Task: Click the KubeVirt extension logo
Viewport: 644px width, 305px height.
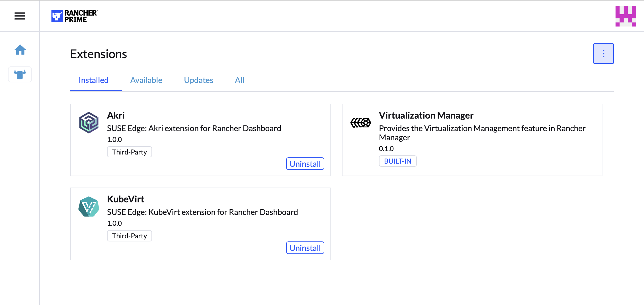Action: 89,207
